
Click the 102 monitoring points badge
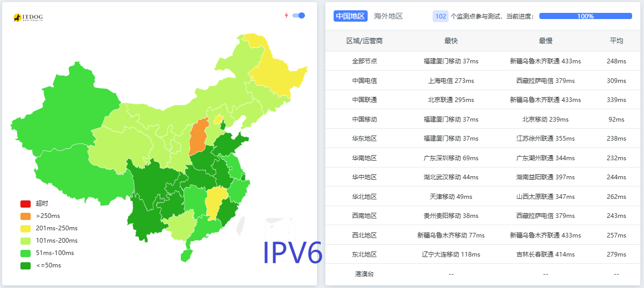[x=440, y=16]
